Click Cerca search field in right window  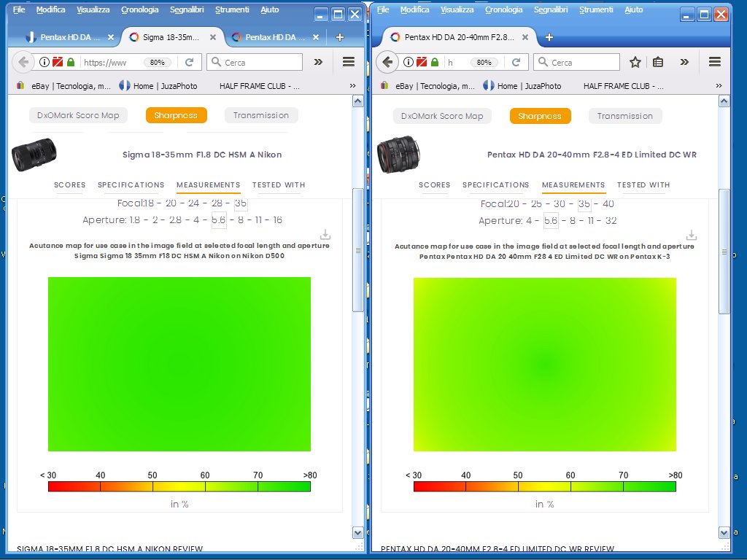tap(576, 62)
